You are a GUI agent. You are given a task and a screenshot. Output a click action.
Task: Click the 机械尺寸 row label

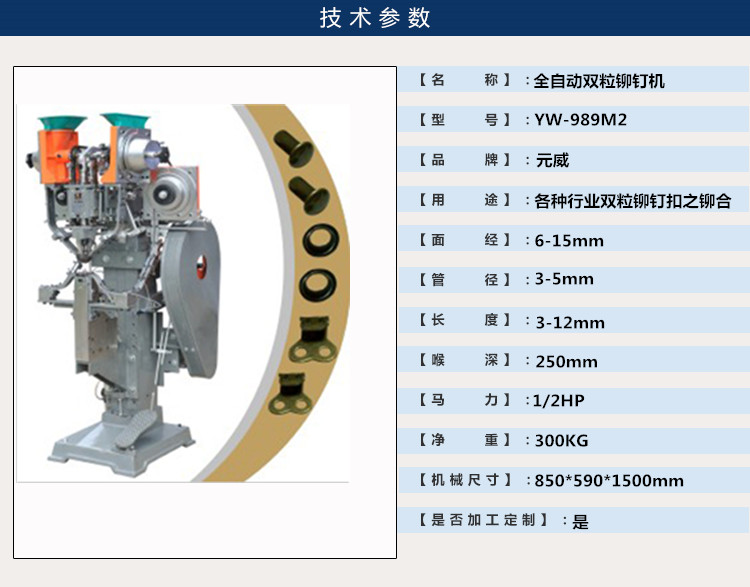pyautogui.click(x=465, y=480)
